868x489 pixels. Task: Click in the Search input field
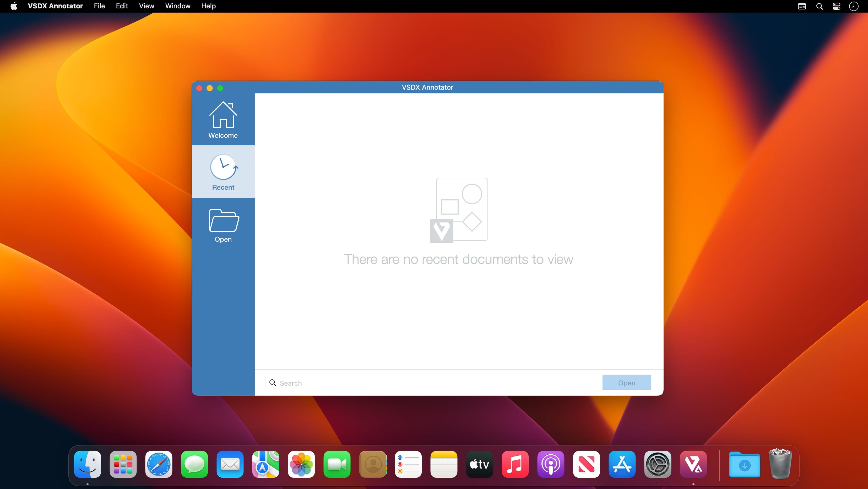(310, 383)
